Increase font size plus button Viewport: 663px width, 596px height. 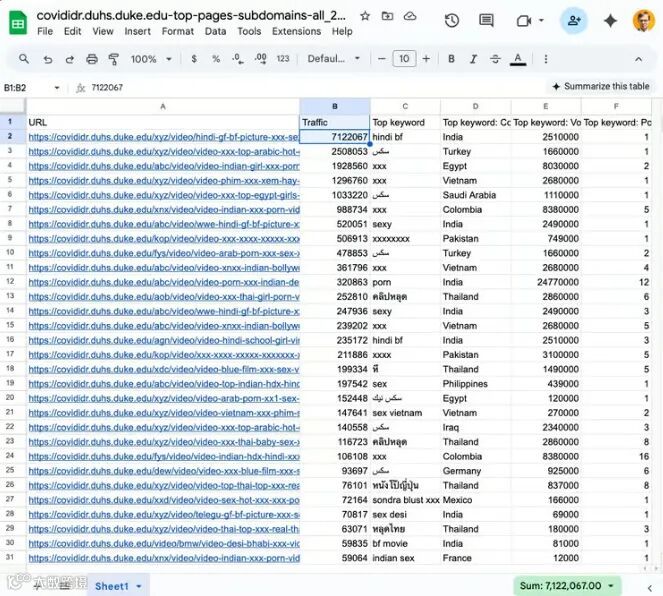coord(426,59)
